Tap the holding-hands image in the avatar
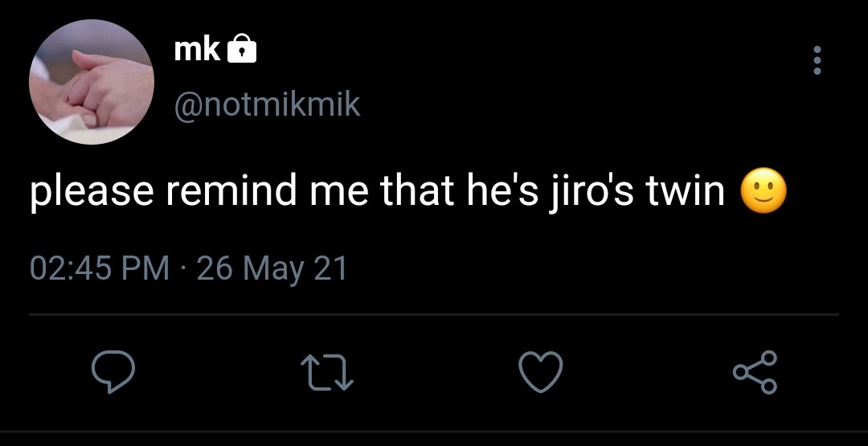 pyautogui.click(x=92, y=82)
